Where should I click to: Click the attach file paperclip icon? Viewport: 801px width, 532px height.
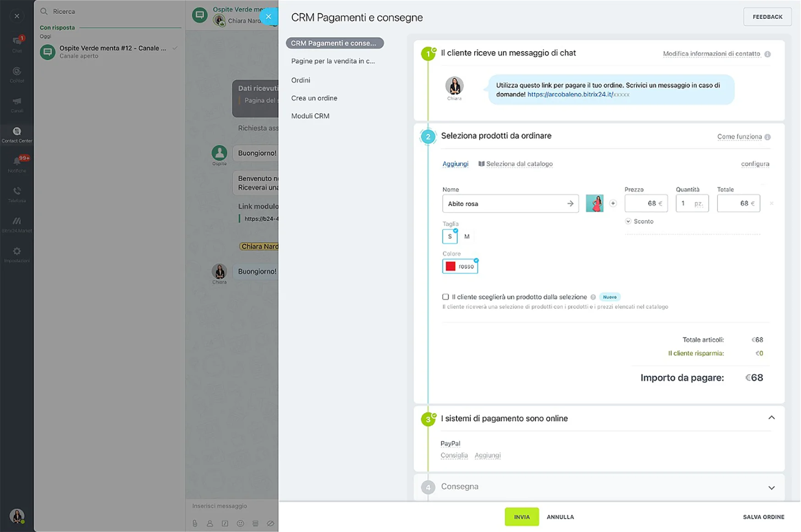(x=195, y=523)
